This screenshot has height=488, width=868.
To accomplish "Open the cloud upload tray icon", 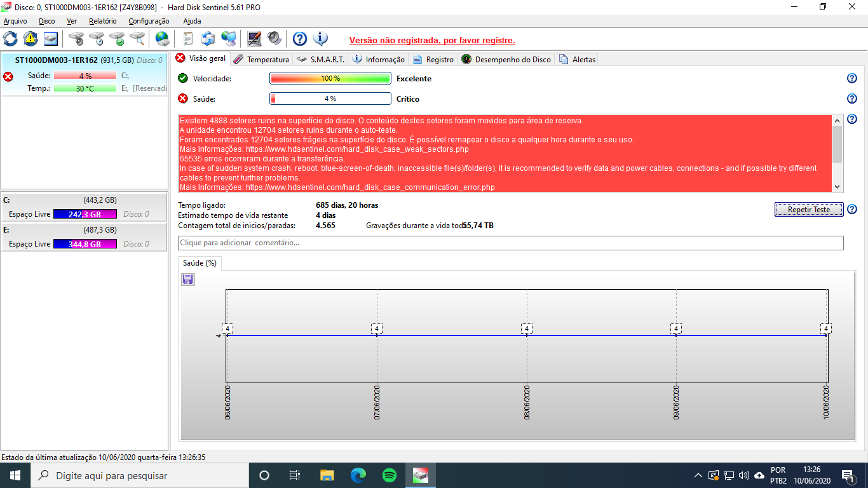I will 759,475.
